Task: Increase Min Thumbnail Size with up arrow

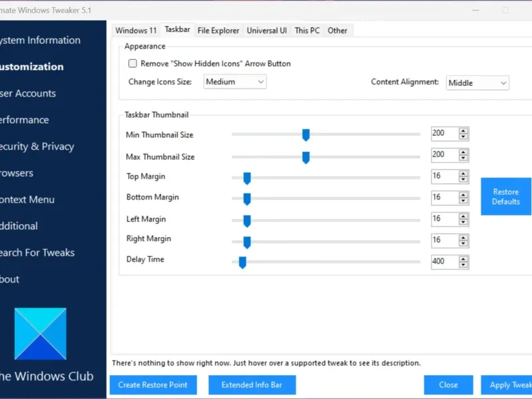Action: (x=463, y=130)
